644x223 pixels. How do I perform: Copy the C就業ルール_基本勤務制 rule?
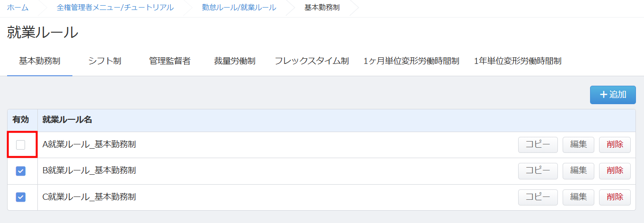(538, 197)
